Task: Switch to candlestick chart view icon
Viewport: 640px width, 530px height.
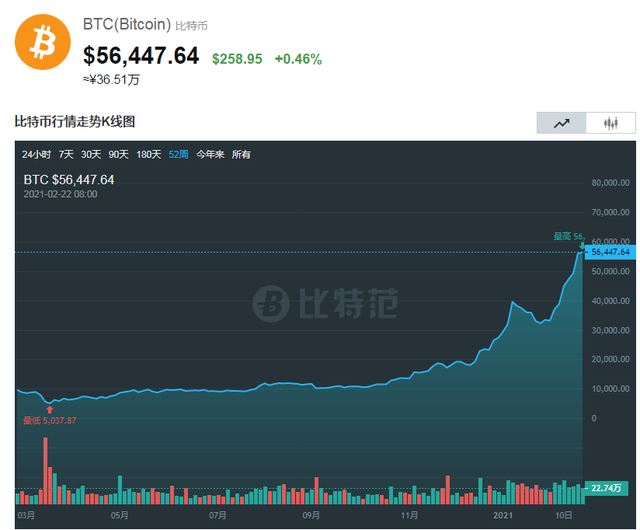Action: (611, 123)
